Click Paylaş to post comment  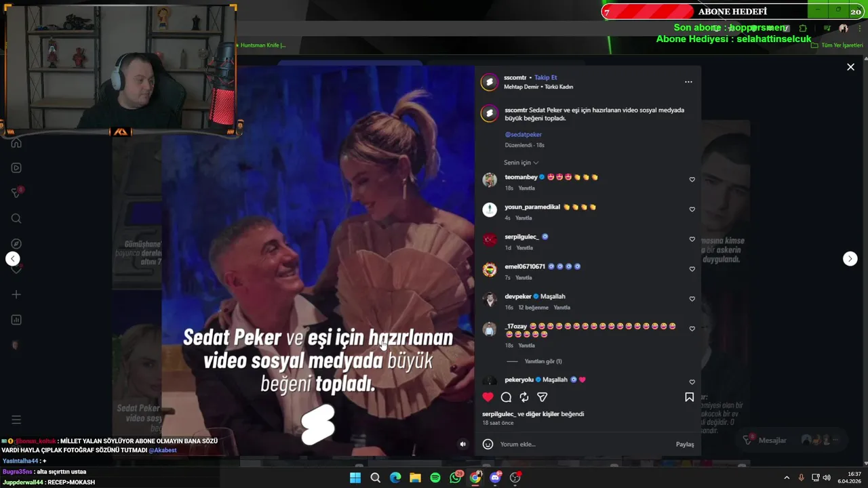[685, 444]
